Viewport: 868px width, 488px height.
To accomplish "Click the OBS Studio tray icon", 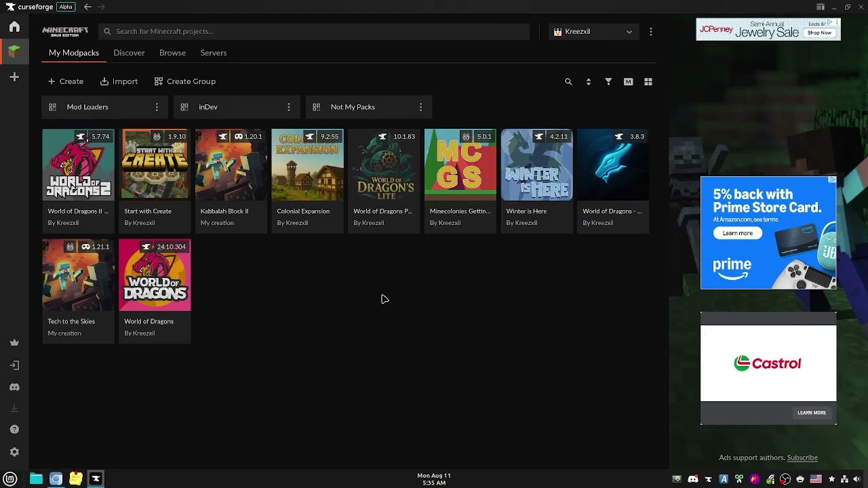I will [x=785, y=479].
